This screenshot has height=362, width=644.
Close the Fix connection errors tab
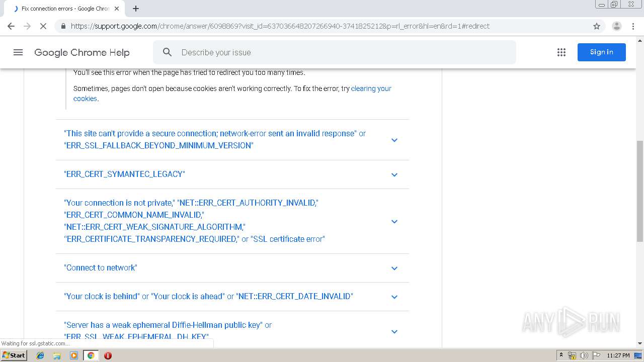point(117,9)
